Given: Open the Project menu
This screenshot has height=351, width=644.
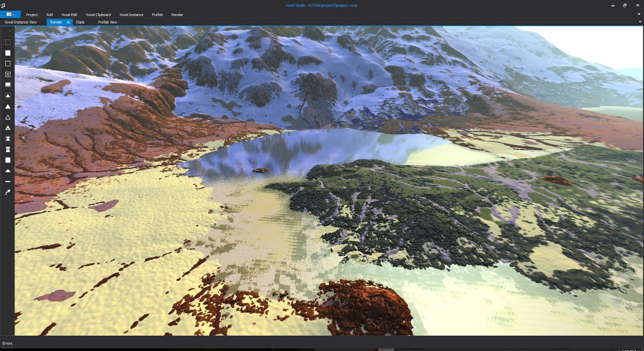Looking at the screenshot, I should click(32, 14).
